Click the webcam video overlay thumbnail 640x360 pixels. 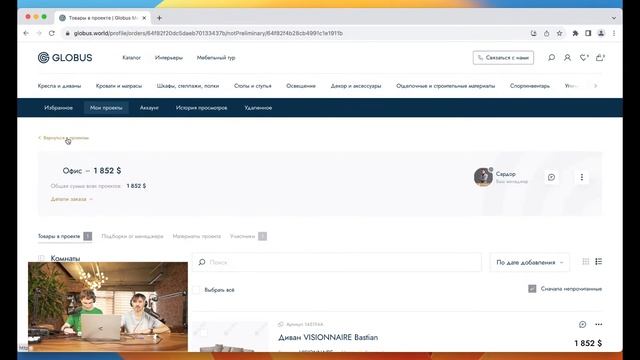click(108, 307)
